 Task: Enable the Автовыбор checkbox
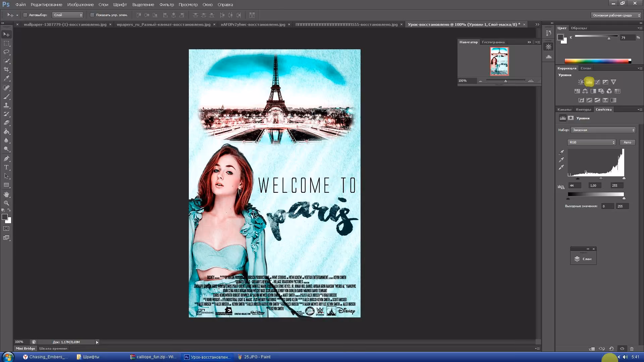[x=25, y=15]
